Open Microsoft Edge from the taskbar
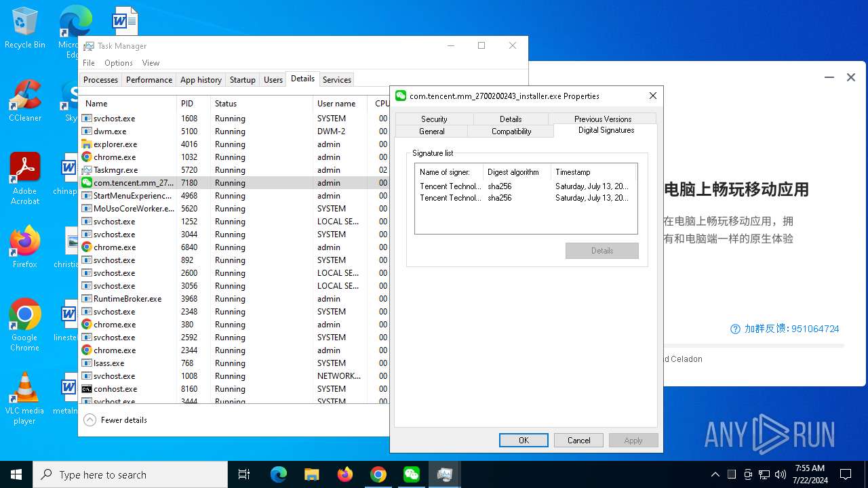The width and height of the screenshot is (868, 488). tap(279, 474)
